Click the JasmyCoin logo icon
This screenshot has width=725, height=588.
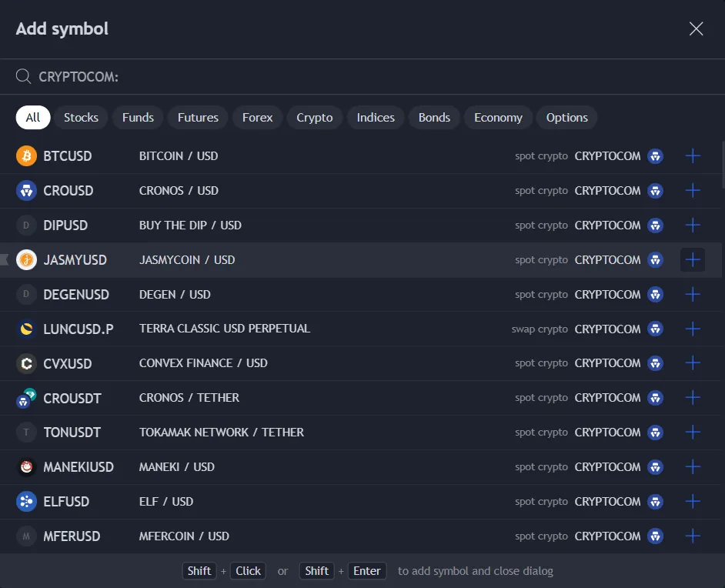pyautogui.click(x=26, y=260)
